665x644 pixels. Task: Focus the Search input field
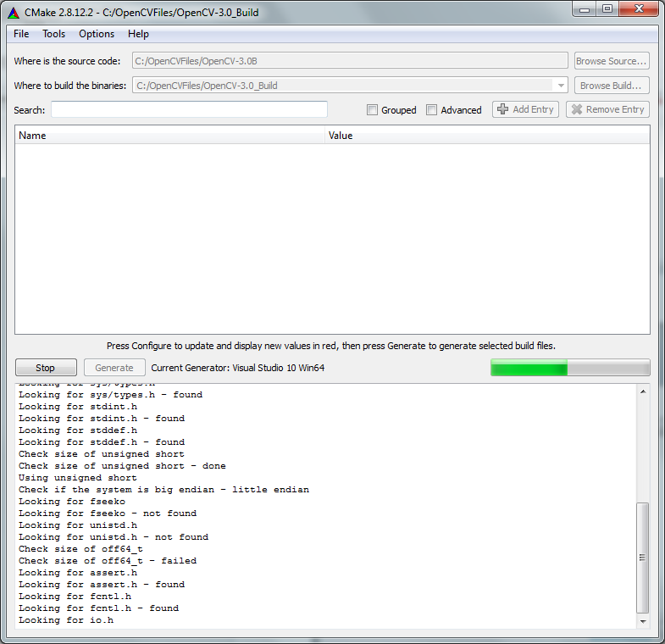[x=189, y=109]
